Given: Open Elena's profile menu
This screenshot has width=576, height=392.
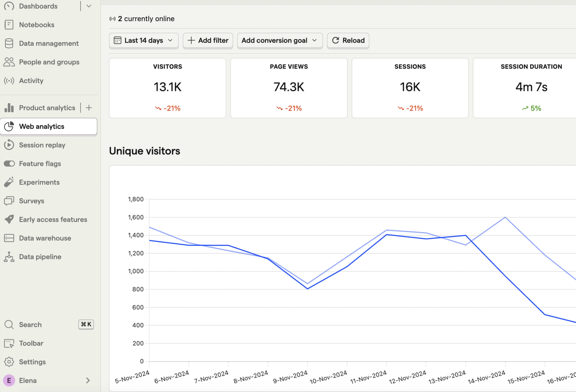Looking at the screenshot, I should tap(49, 380).
